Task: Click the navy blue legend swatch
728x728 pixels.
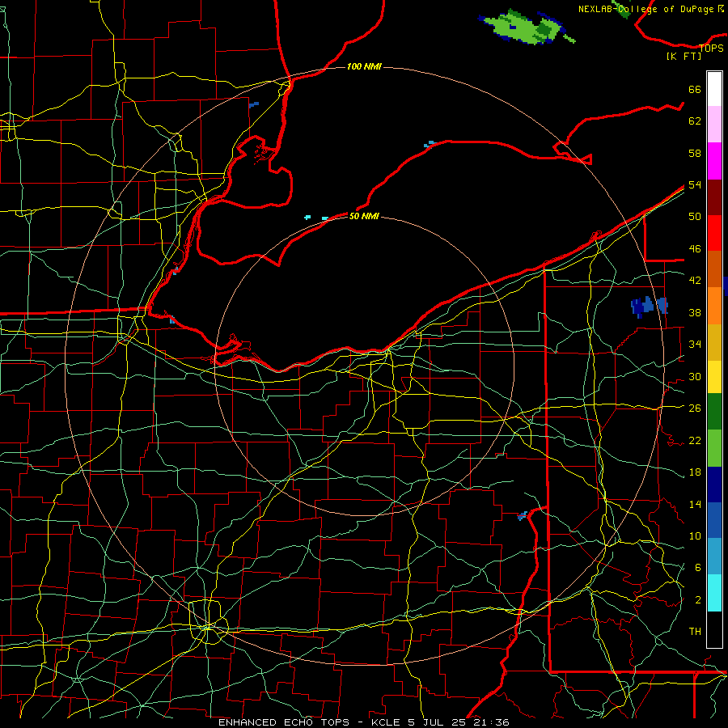Action: (714, 485)
